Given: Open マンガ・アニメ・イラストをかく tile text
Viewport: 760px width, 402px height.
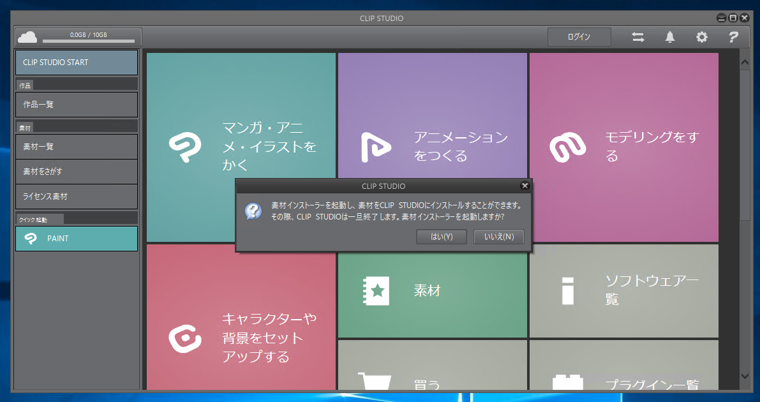Looking at the screenshot, I should point(269,147).
